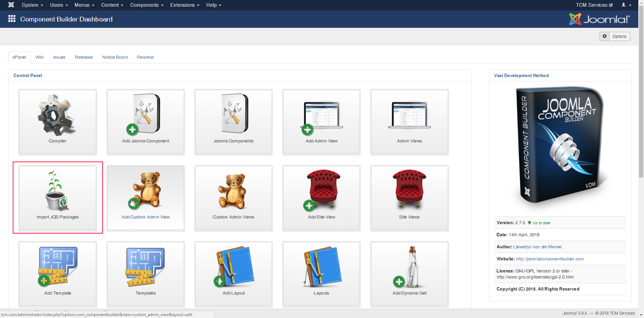Click Component Builder Dashboard title

pos(66,19)
